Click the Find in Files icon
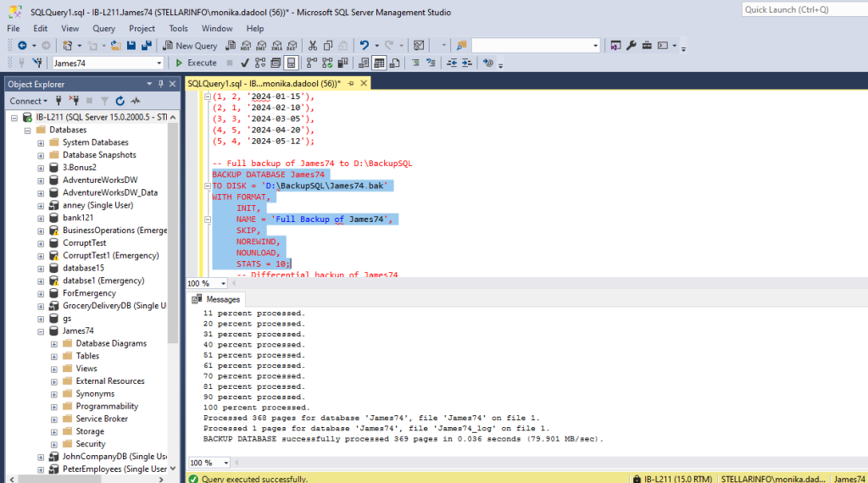The height and width of the screenshot is (483, 868). (x=461, y=46)
